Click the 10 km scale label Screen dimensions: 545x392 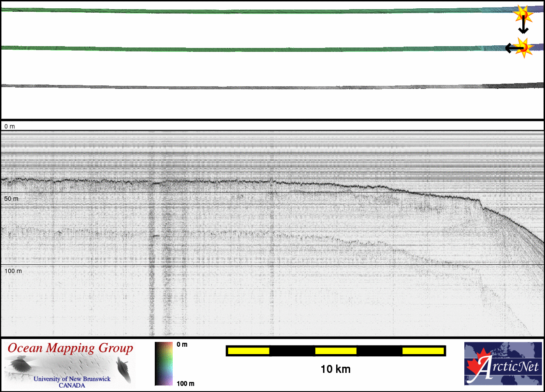click(335, 369)
